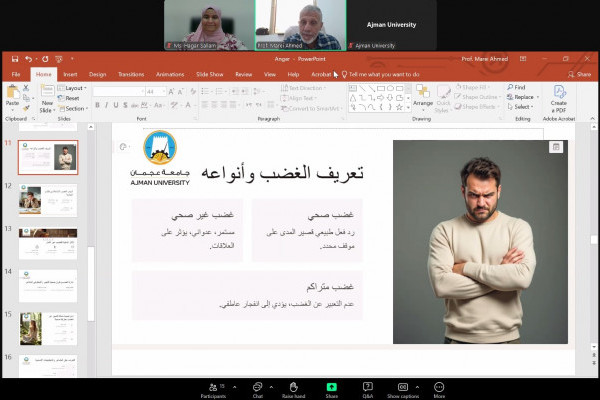Screen dimensions: 600x400
Task: Click the Paste icon in Clipboard
Action: [12, 95]
